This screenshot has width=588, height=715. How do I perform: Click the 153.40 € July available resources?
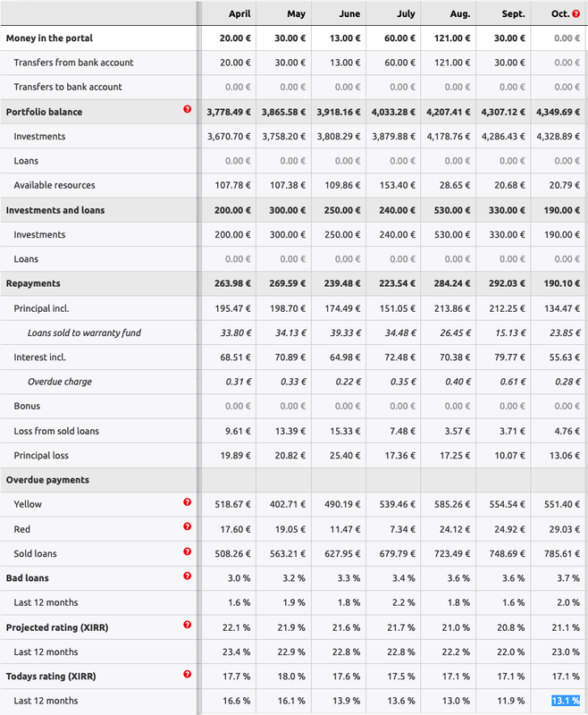(x=398, y=185)
